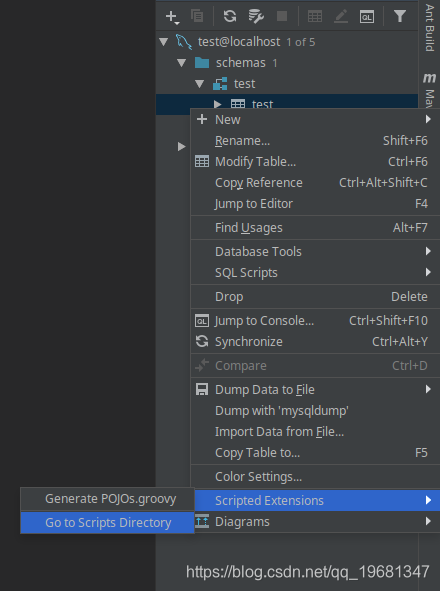
Task: Choose Copy Reference menu entry
Action: 315,183
